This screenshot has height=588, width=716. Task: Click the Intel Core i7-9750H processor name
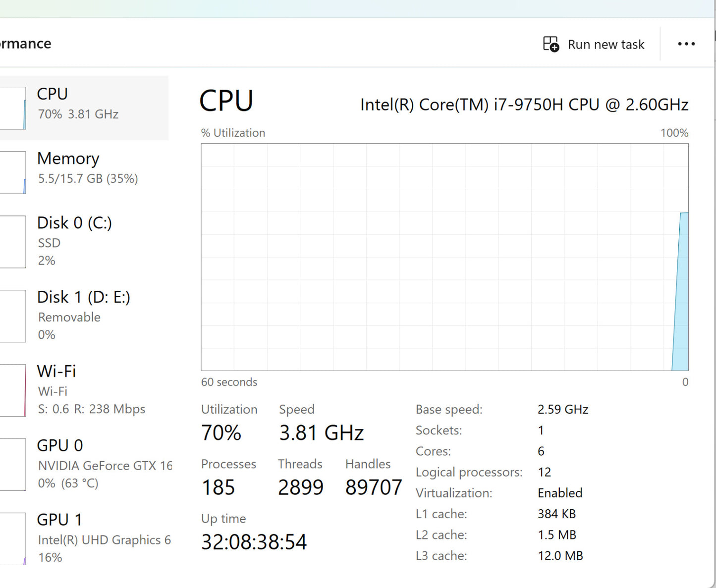(524, 105)
